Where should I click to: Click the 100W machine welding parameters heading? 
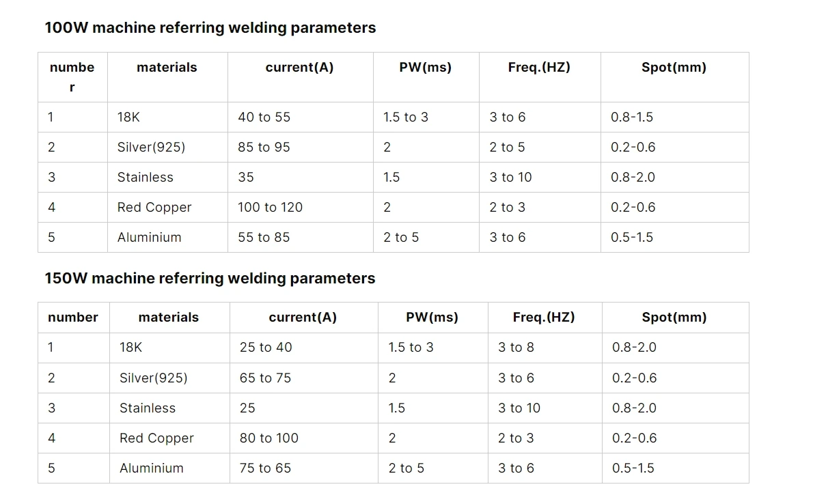pos(210,28)
